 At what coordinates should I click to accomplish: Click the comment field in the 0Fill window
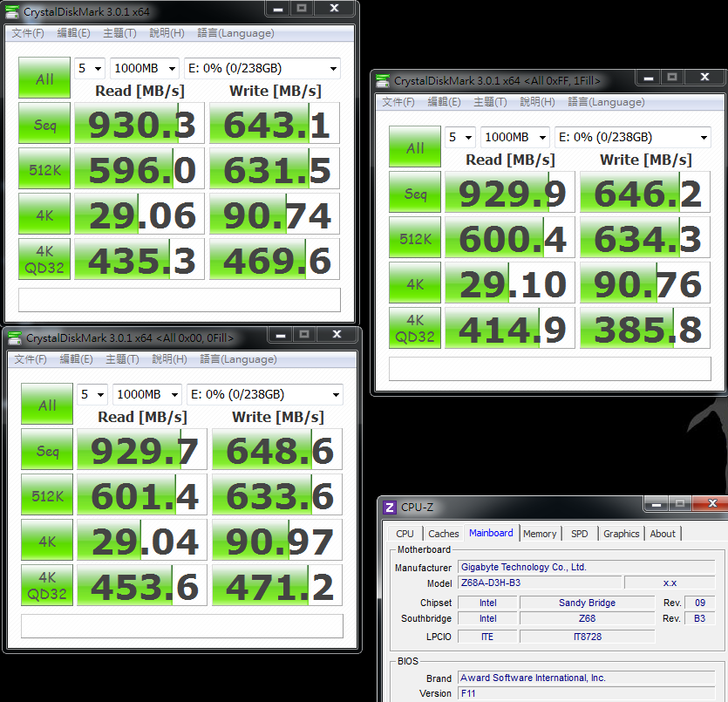click(182, 626)
